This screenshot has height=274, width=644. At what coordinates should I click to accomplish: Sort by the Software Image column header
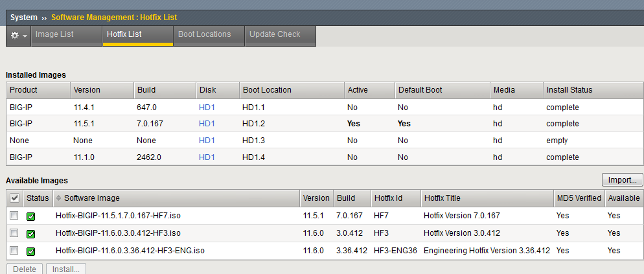[177, 198]
